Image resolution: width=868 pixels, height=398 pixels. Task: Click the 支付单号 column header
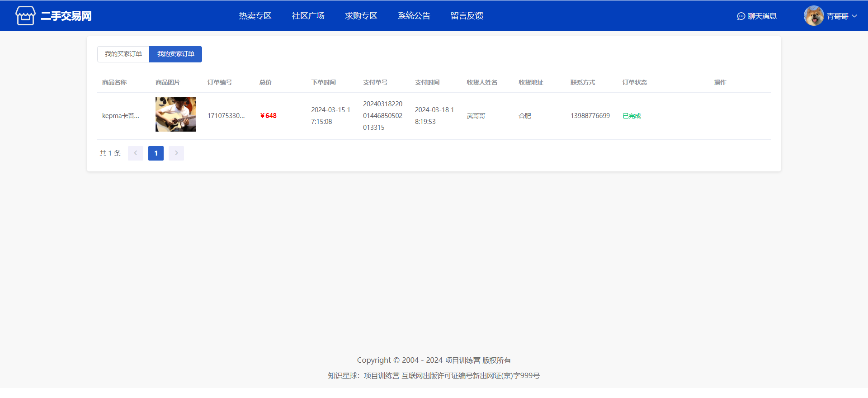click(x=375, y=82)
